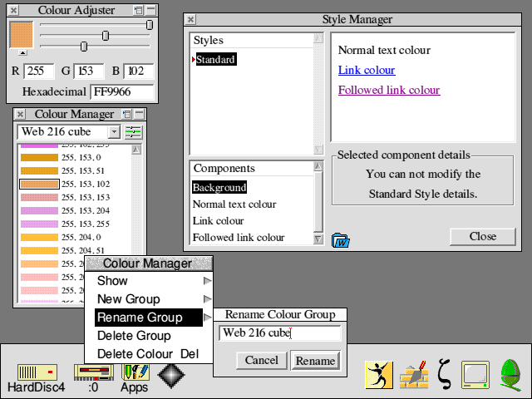
Task: Select the Normal text colour component
Action: (x=234, y=204)
